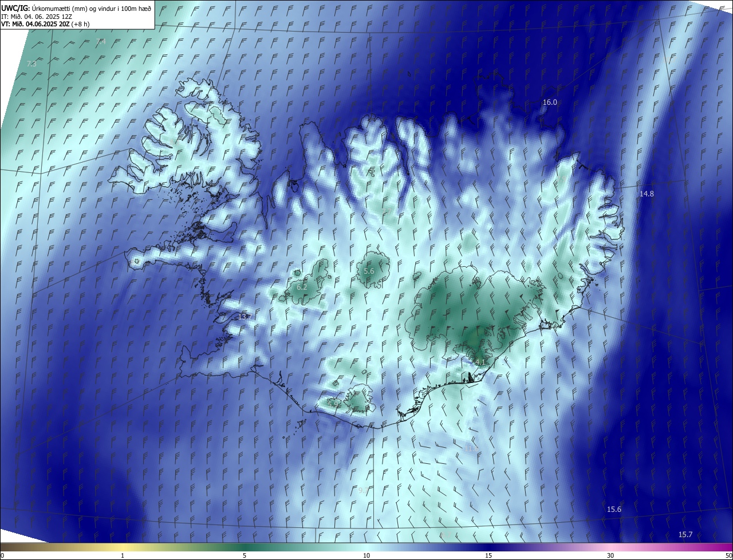Click the map value label 7.3

click(x=31, y=64)
